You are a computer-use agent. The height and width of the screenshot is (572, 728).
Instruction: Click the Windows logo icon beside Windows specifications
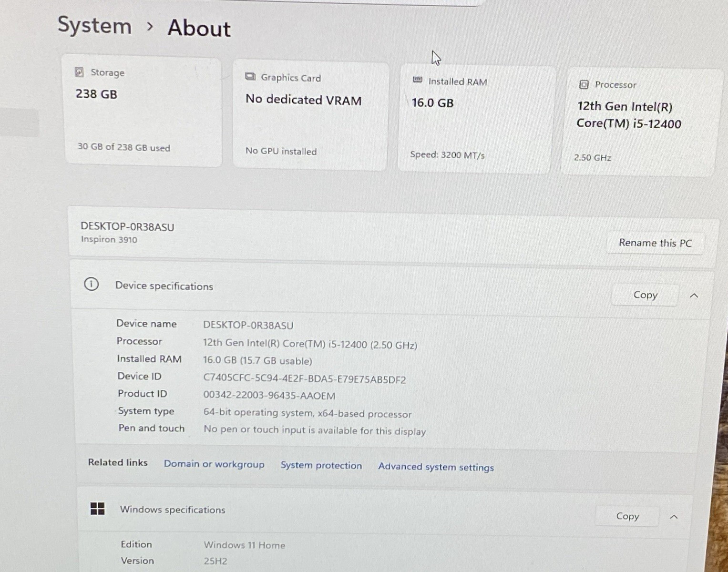point(97,509)
